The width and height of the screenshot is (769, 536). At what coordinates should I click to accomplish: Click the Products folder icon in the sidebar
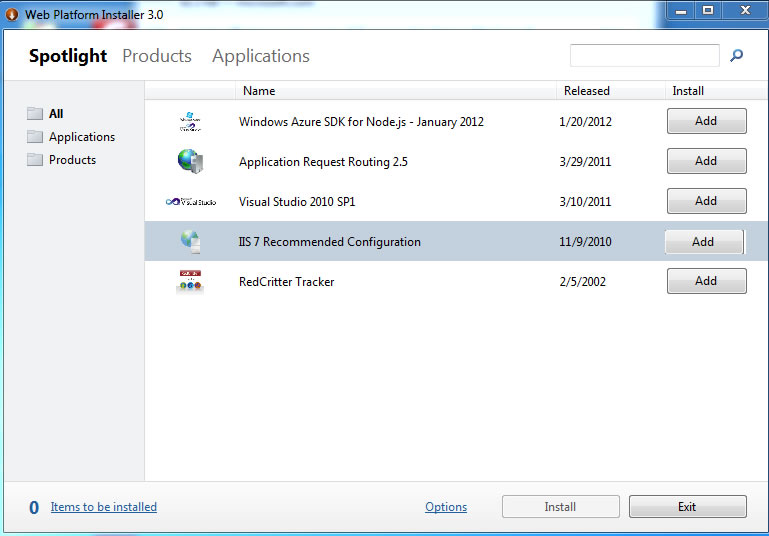coord(34,159)
